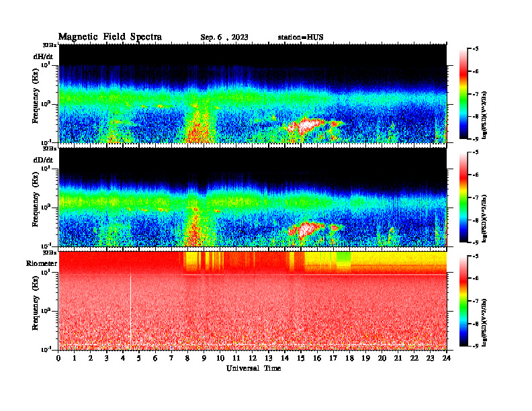Click the "dD/dt" panel label
The height and width of the screenshot is (411, 532).
[x=43, y=160]
